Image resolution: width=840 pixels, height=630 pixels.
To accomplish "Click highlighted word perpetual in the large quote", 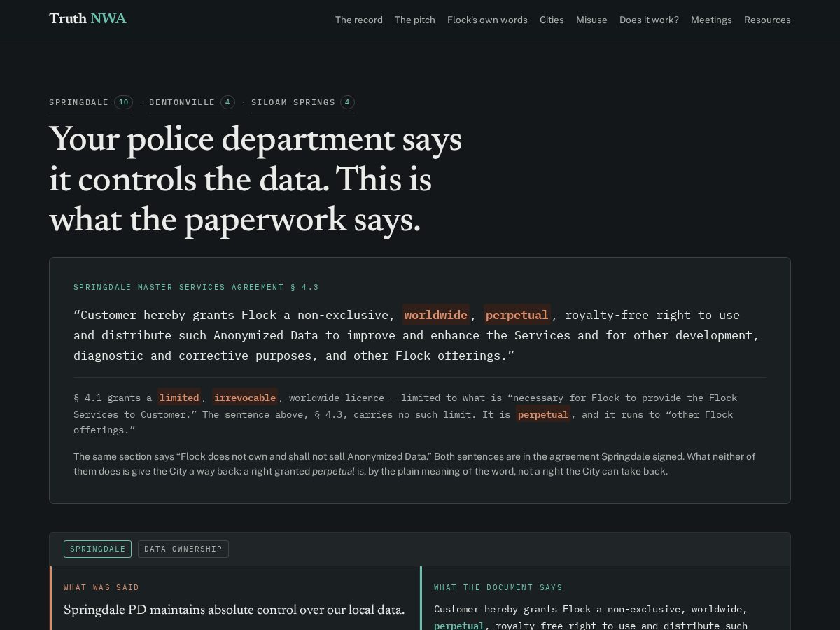I will click(517, 315).
